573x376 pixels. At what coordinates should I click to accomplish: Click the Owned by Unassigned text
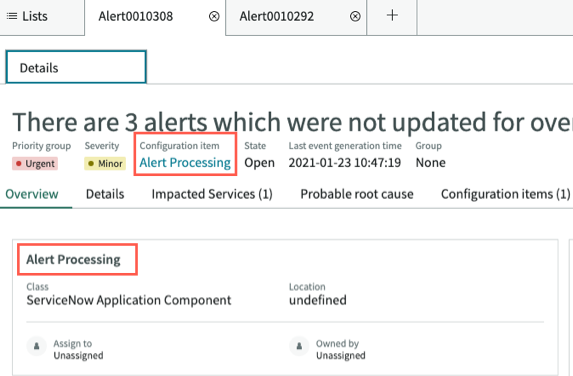(341, 356)
